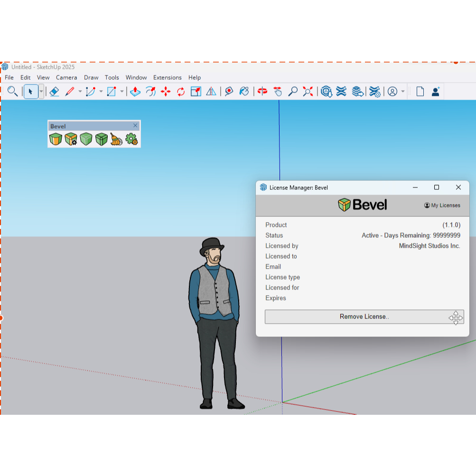Viewport: 476px width, 476px height.
Task: Select the Scale tool
Action: (x=196, y=92)
